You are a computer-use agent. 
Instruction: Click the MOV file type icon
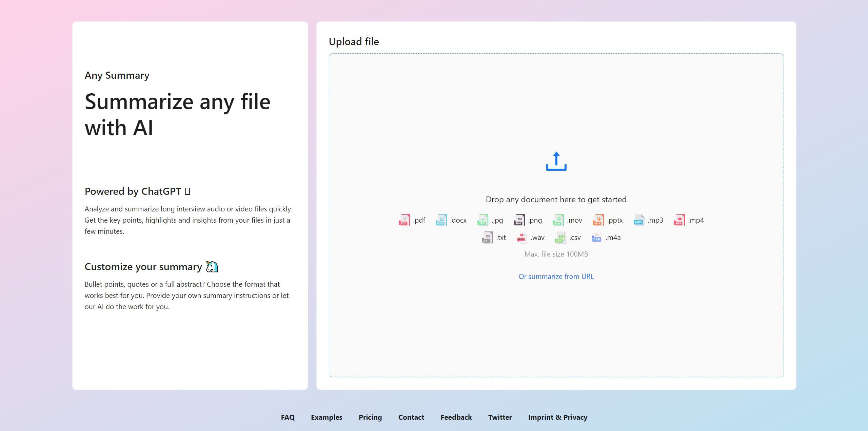point(558,220)
